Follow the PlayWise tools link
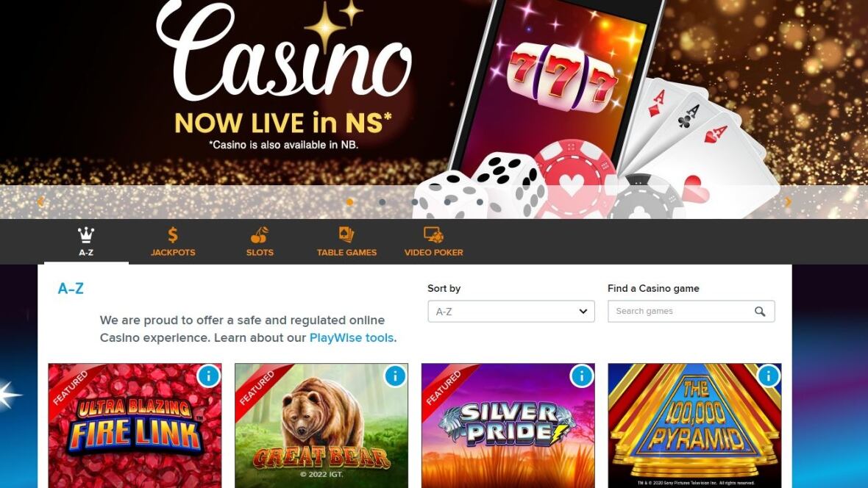The image size is (868, 488). coord(352,337)
